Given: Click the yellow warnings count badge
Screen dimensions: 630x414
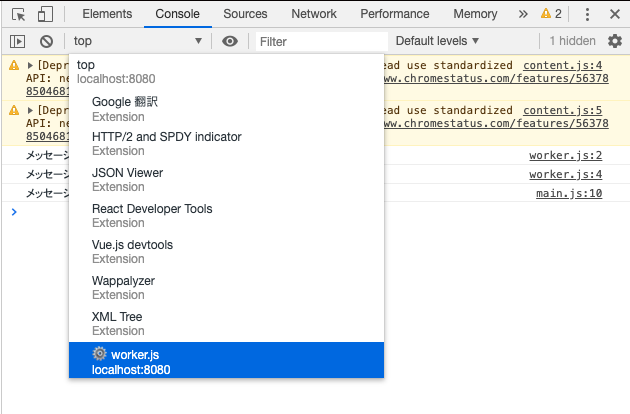Looking at the screenshot, I should [x=551, y=14].
